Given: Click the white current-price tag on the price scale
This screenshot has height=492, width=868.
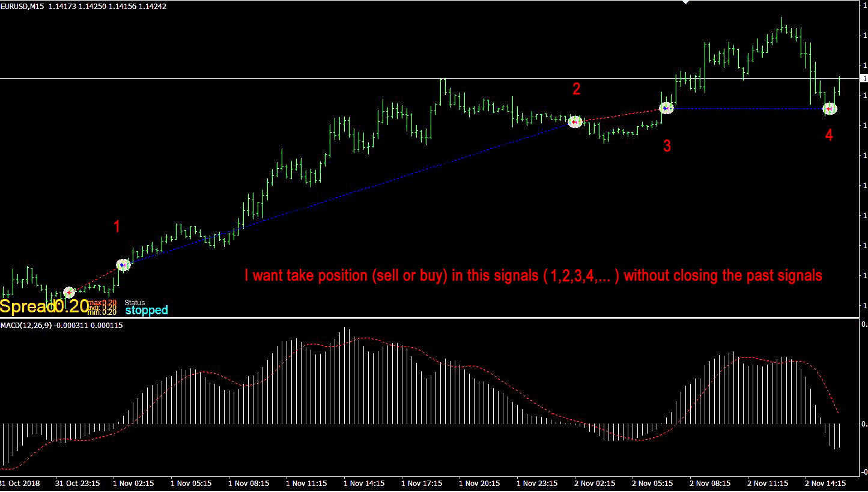Looking at the screenshot, I should (864, 79).
